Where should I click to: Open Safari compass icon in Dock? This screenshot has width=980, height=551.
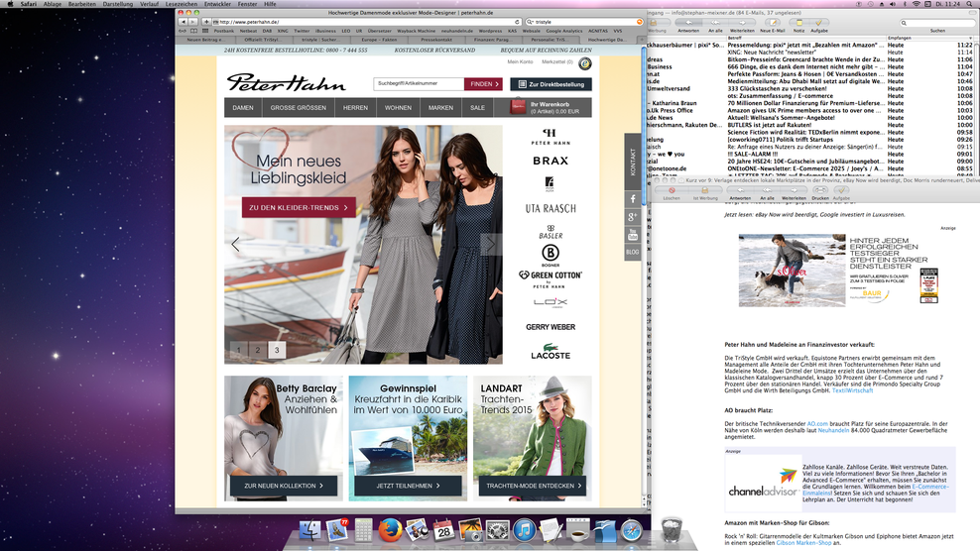631,530
